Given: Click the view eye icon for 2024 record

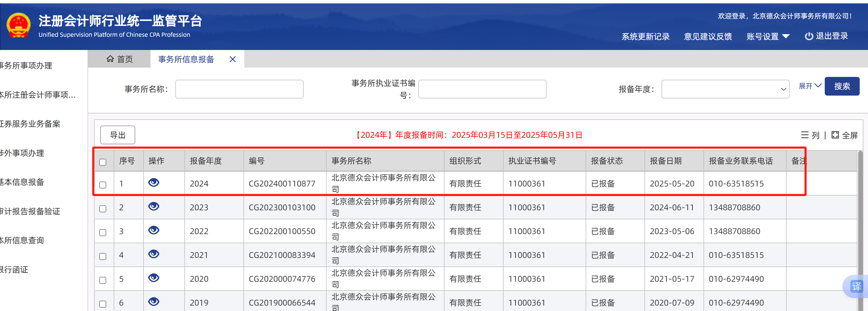Looking at the screenshot, I should [x=154, y=182].
